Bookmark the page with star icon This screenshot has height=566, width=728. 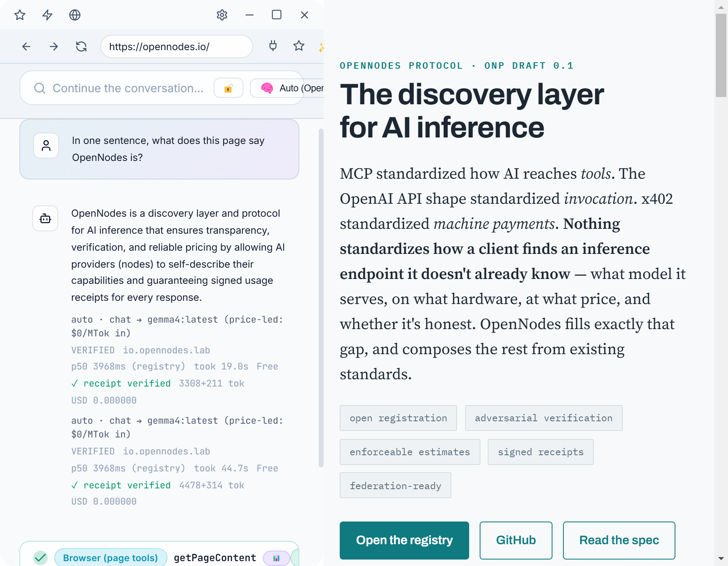click(299, 46)
